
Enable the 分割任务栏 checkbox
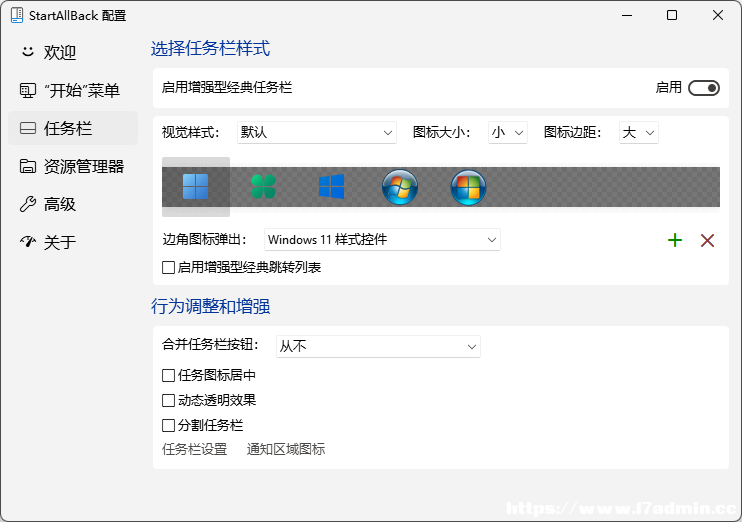(168, 425)
